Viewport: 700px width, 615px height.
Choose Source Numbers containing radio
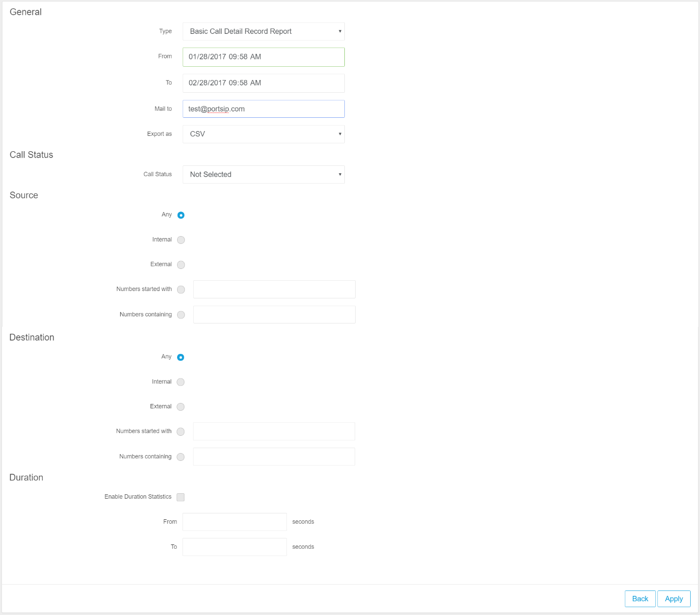[181, 315]
